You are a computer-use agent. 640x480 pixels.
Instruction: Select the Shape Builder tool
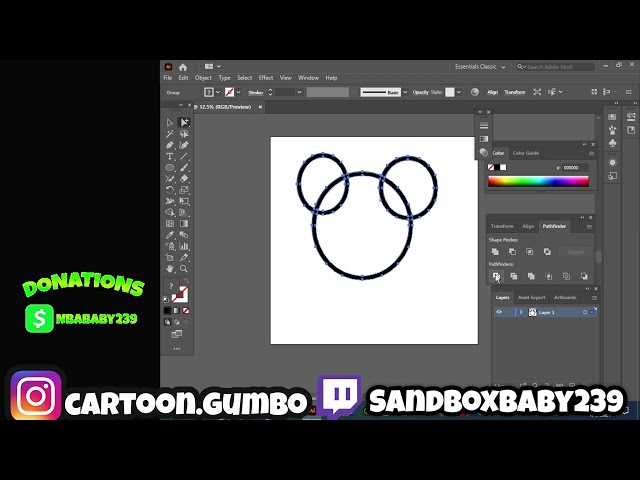click(170, 212)
